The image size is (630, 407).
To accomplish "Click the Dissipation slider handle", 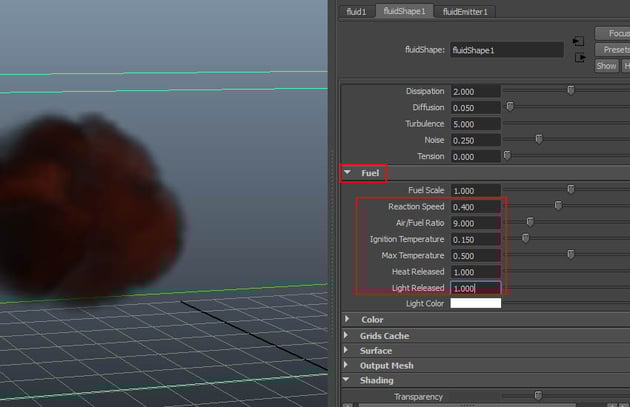I will tap(571, 90).
